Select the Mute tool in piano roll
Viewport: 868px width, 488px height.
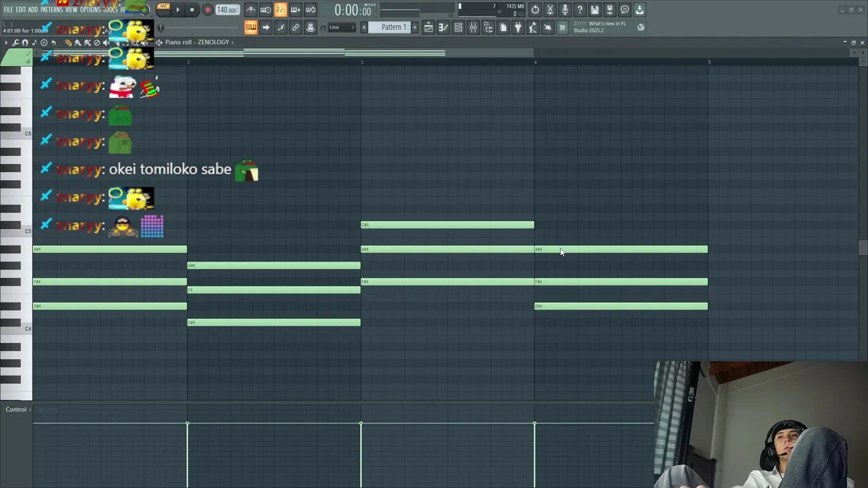[x=106, y=43]
